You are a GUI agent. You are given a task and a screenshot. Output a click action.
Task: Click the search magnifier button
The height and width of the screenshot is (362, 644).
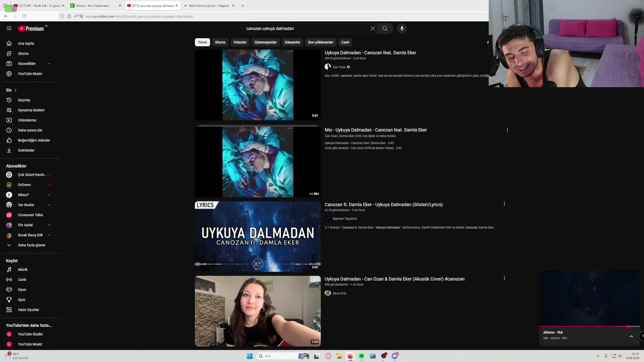click(385, 29)
